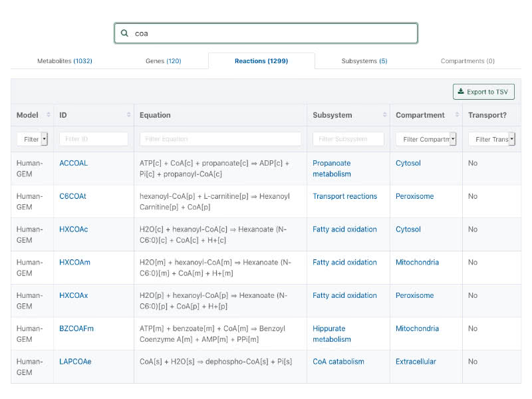Open the BZCOAFm reaction link
The width and height of the screenshot is (532, 399).
tap(76, 329)
